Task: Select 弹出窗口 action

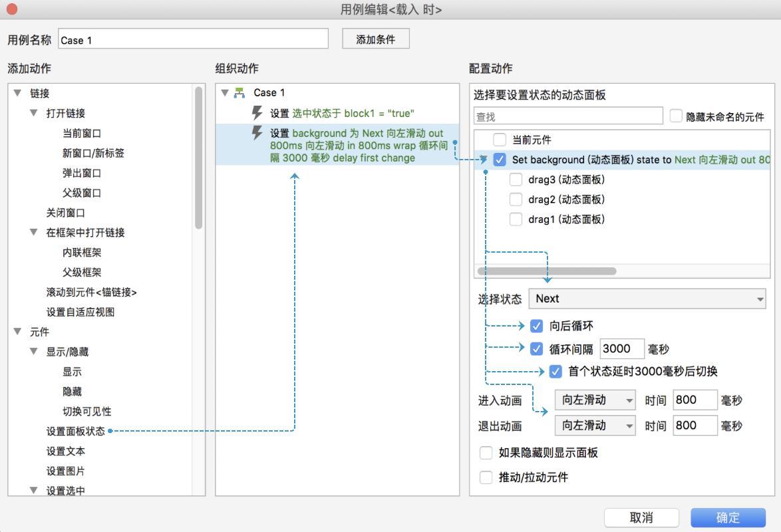Action: 82,173
